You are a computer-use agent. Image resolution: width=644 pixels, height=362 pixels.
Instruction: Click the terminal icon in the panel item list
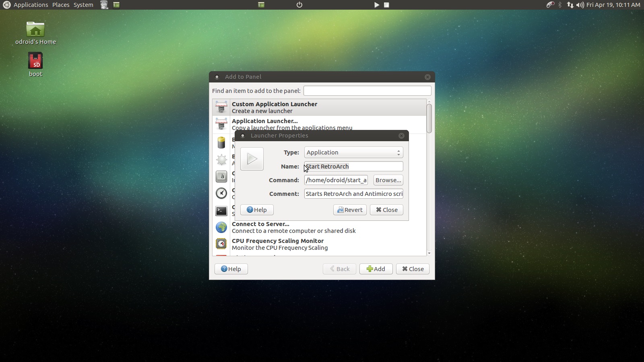point(222,211)
